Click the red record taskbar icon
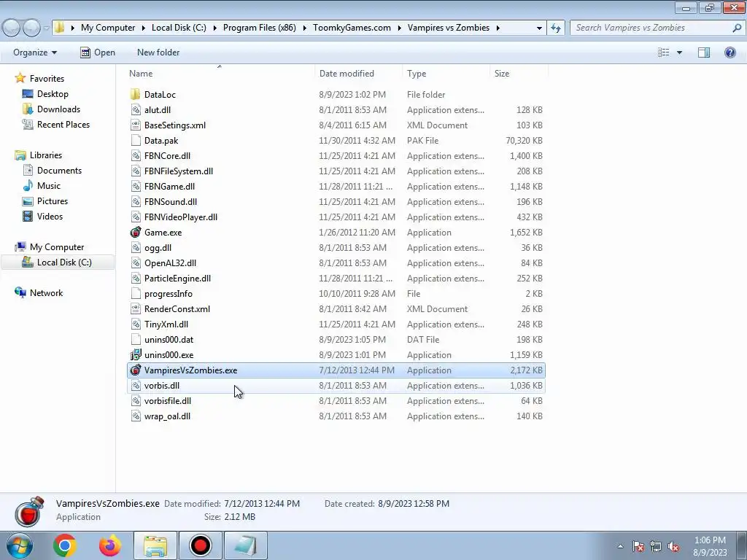The image size is (747, 560). 200,545
